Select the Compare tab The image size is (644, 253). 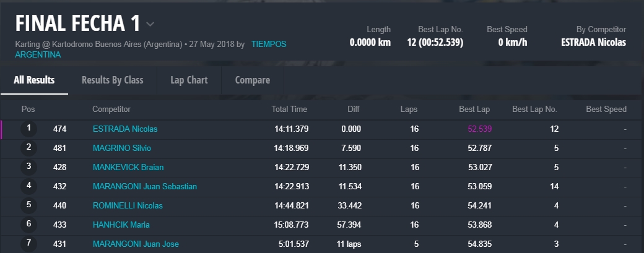point(252,80)
